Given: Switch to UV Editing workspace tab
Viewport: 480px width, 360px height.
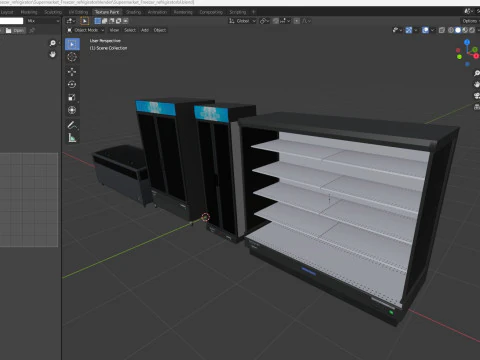Looking at the screenshot, I should [78, 12].
